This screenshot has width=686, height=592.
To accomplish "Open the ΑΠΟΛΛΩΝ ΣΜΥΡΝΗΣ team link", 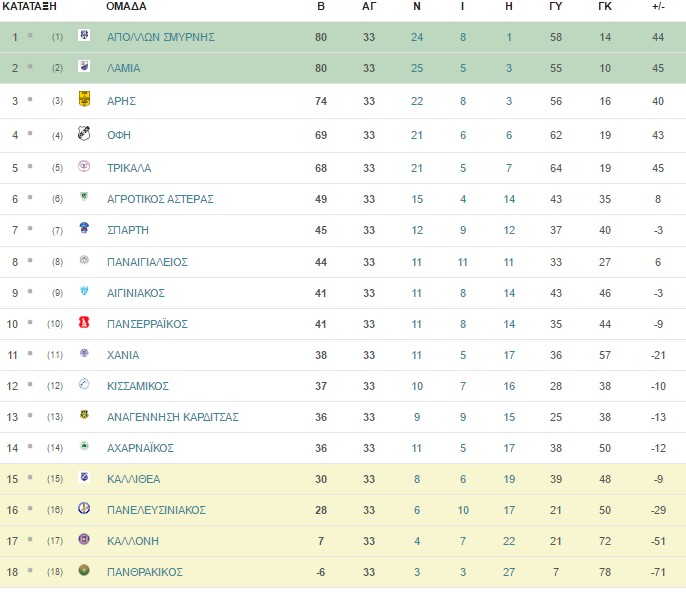I will [x=161, y=37].
